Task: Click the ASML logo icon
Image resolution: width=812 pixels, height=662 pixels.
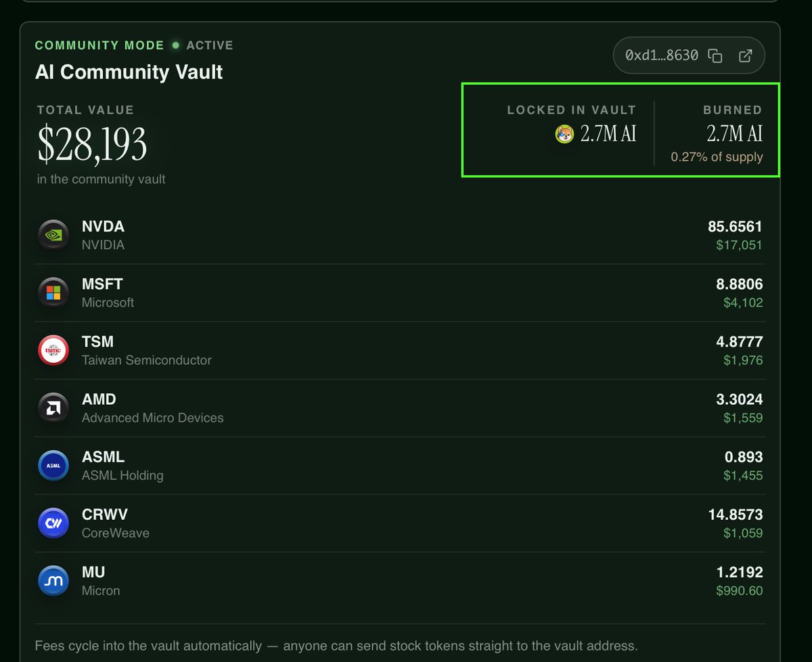Action: pos(53,465)
